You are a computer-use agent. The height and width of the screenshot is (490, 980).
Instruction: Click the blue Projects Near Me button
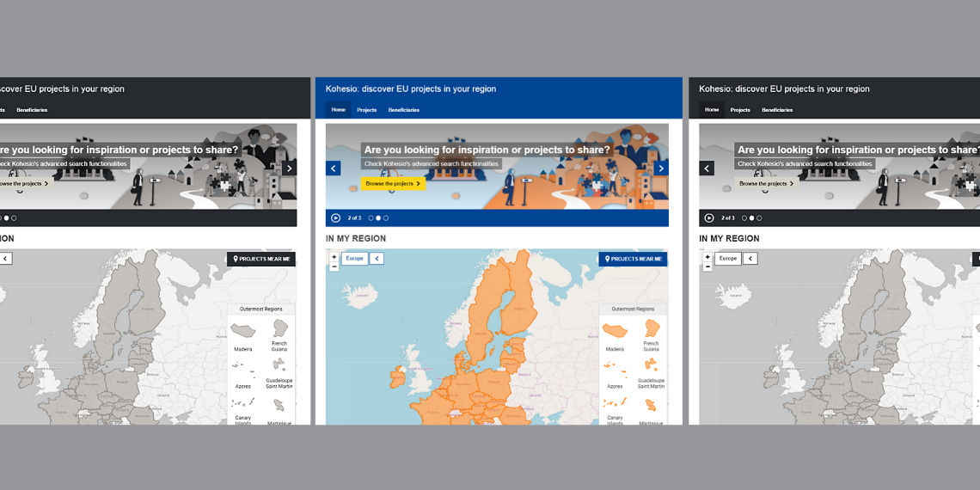click(x=633, y=259)
